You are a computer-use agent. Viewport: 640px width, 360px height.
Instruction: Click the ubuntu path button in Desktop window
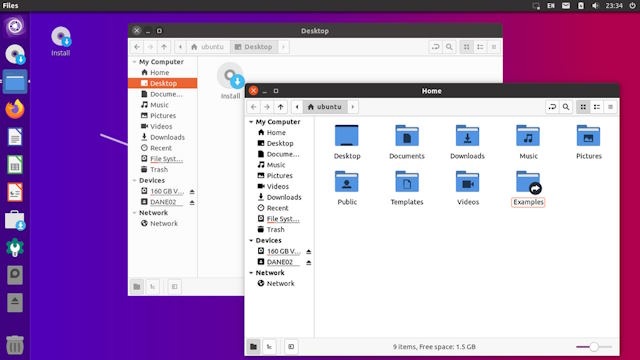coord(208,47)
